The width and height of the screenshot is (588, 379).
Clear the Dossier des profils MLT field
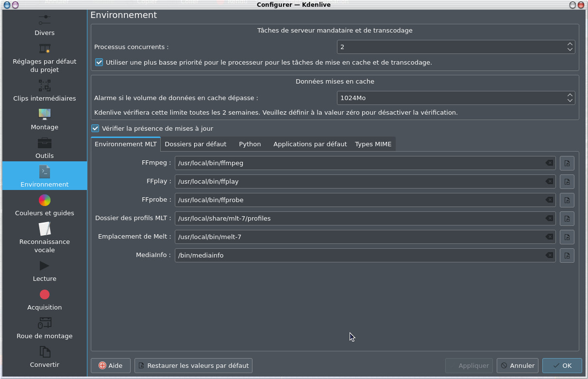click(549, 219)
